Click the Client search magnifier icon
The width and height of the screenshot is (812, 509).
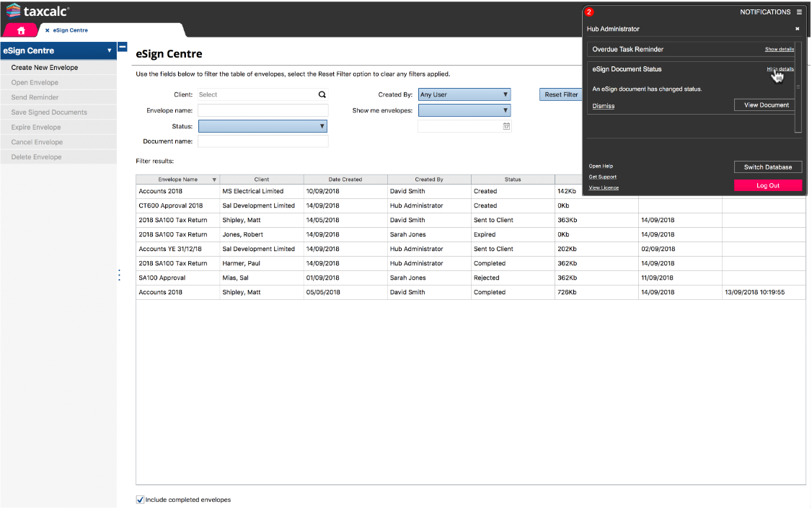[322, 94]
